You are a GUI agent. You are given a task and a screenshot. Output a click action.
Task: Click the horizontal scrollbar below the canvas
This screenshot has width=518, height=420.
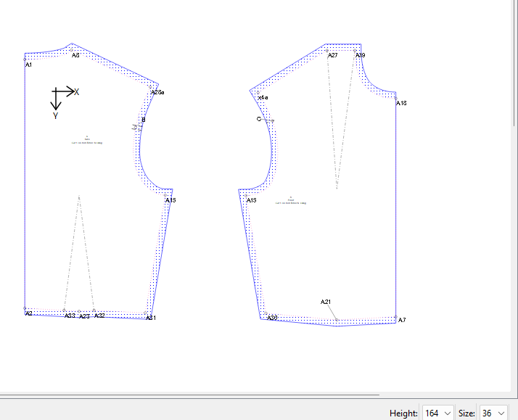pyautogui.click(x=254, y=395)
